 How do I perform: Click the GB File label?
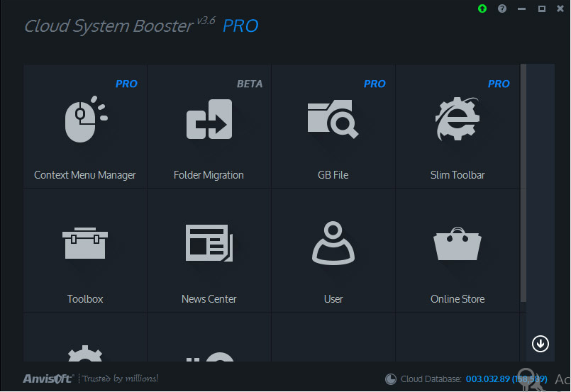pos(333,175)
